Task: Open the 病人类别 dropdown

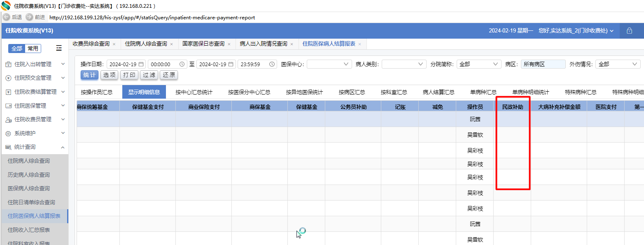Action: (404, 64)
